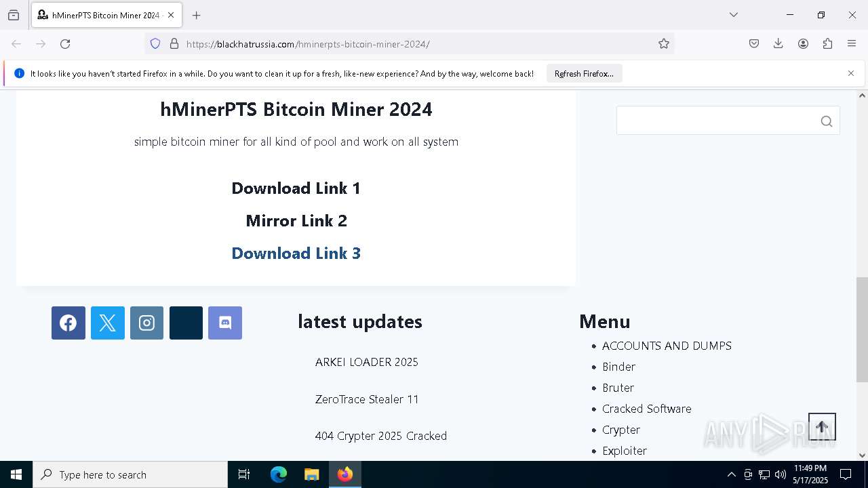Click the Firefox taskbar icon

(345, 474)
